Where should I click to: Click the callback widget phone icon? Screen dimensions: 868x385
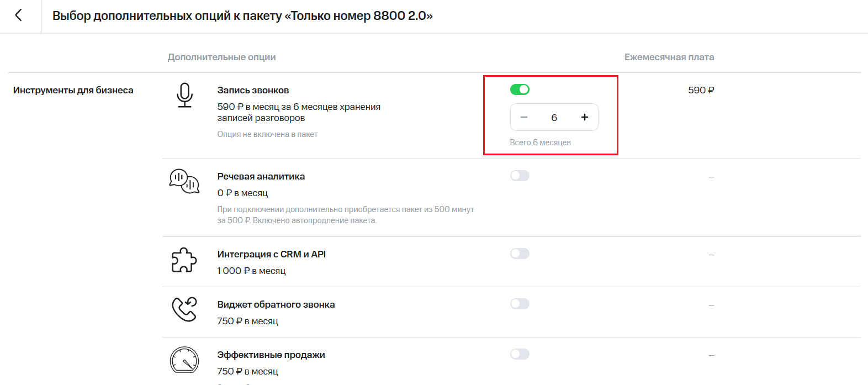pyautogui.click(x=184, y=309)
